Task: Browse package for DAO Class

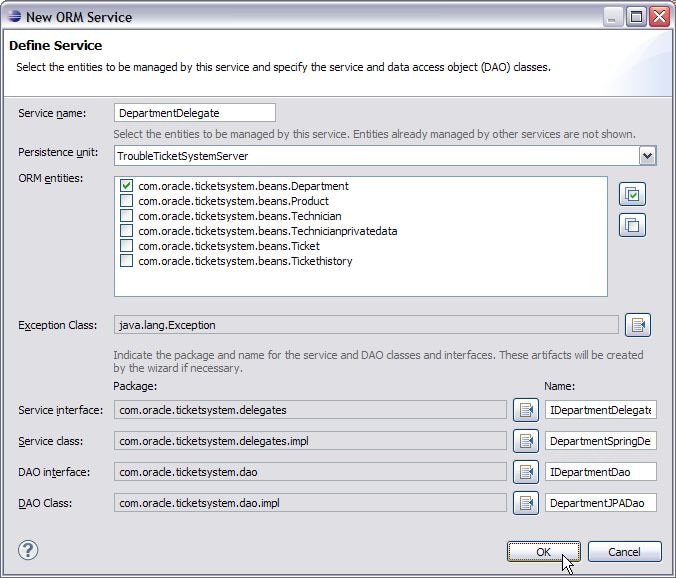Action: (x=526, y=503)
